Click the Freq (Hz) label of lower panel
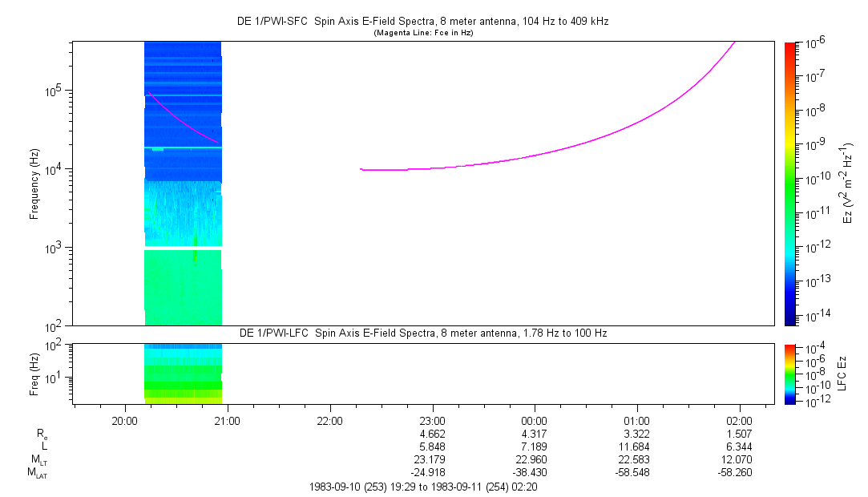Viewport: 868px width, 497px height. coord(35,374)
